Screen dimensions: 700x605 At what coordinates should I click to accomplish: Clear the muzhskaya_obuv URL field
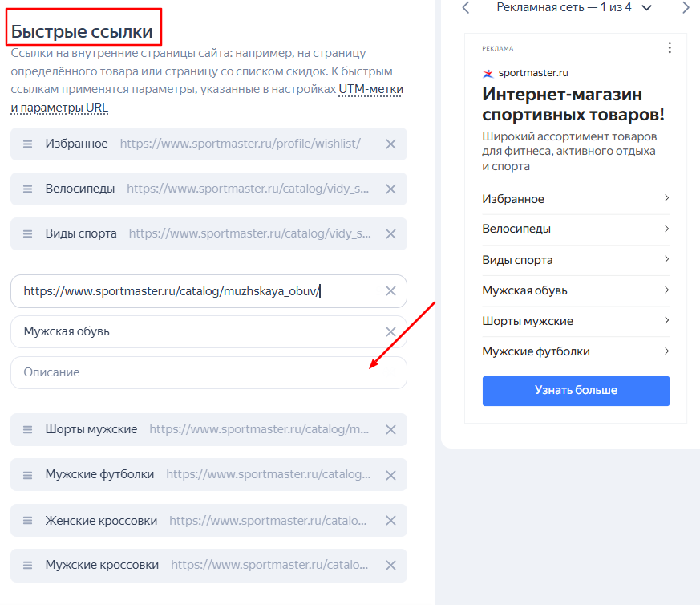pos(390,291)
